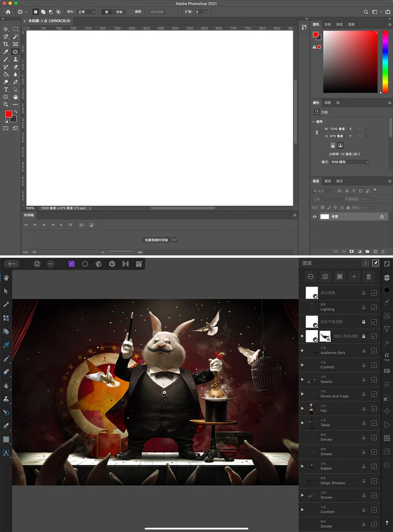Open Photoshop search magnifier at top right
This screenshot has width=393, height=532.
click(x=366, y=12)
